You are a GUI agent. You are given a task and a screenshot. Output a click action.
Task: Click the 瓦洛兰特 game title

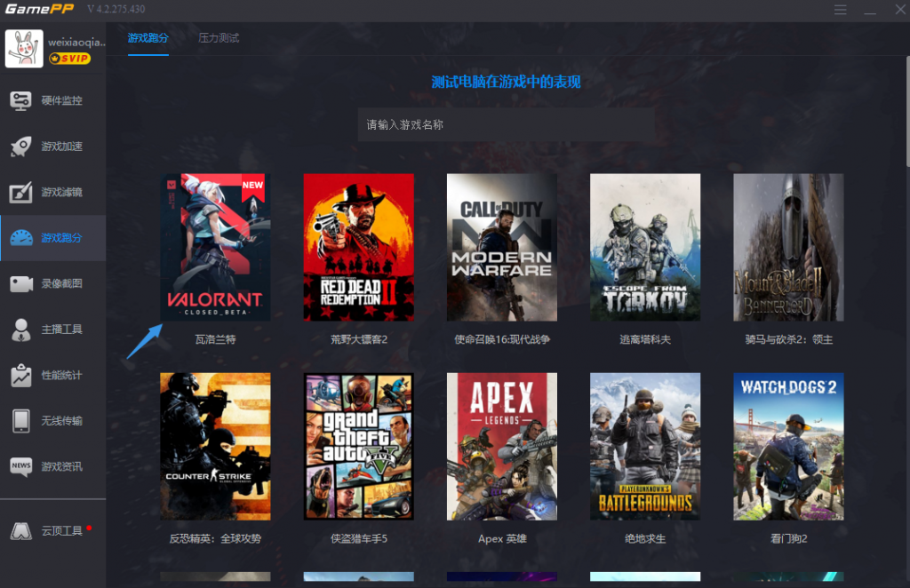click(215, 340)
